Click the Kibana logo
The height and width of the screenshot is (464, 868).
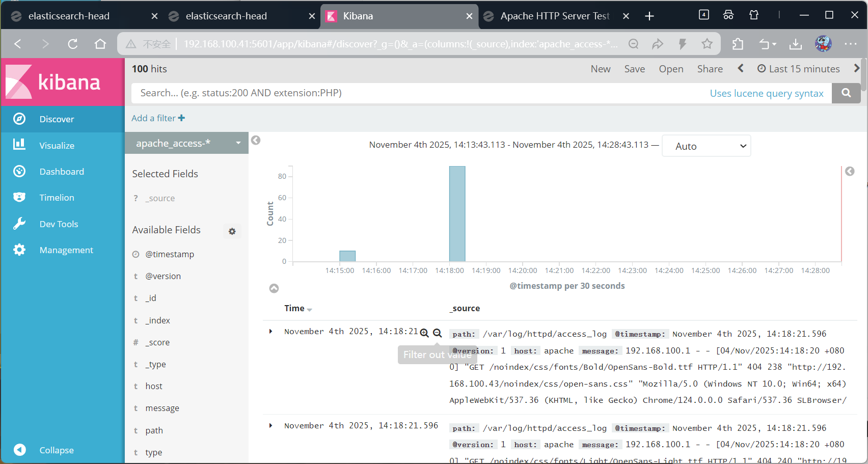click(x=62, y=82)
